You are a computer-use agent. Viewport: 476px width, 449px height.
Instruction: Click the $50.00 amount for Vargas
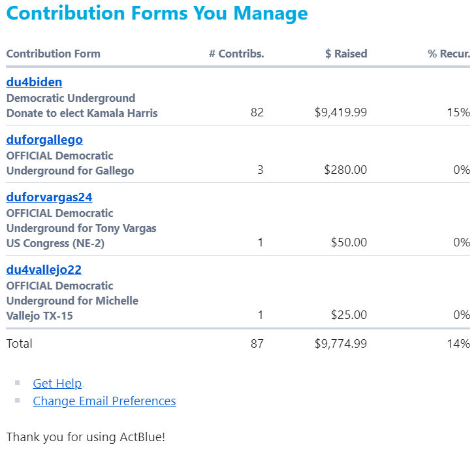click(x=349, y=242)
